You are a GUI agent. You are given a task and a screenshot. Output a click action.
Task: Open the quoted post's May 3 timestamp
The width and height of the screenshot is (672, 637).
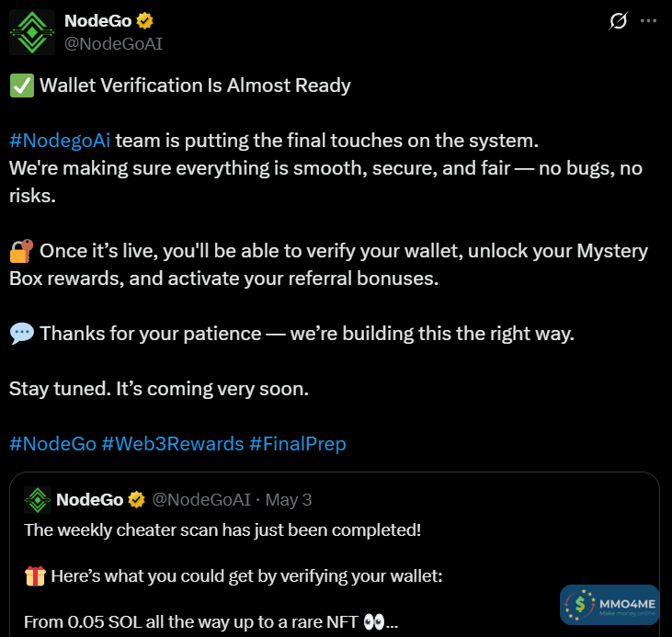click(x=294, y=500)
